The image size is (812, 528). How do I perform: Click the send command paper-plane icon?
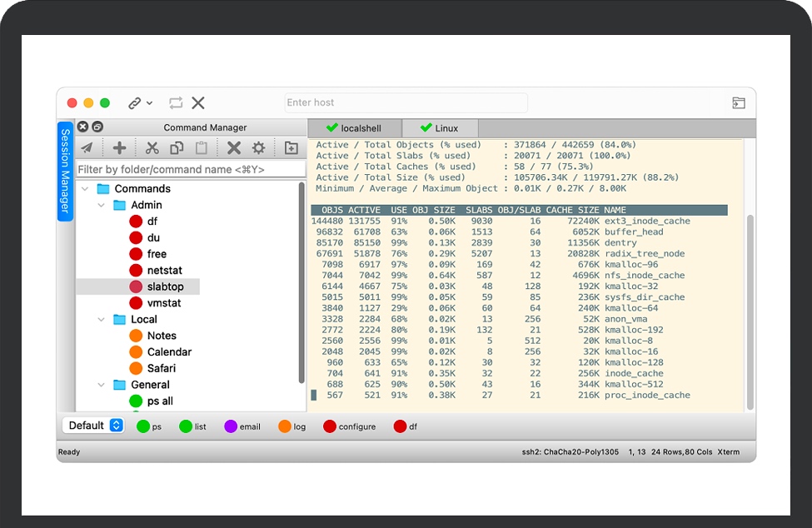tap(87, 148)
